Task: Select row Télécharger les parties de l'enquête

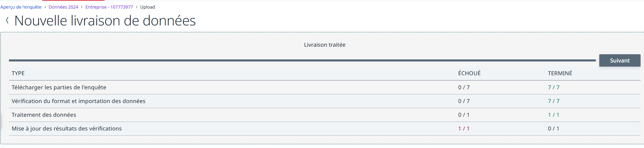Action: point(324,88)
